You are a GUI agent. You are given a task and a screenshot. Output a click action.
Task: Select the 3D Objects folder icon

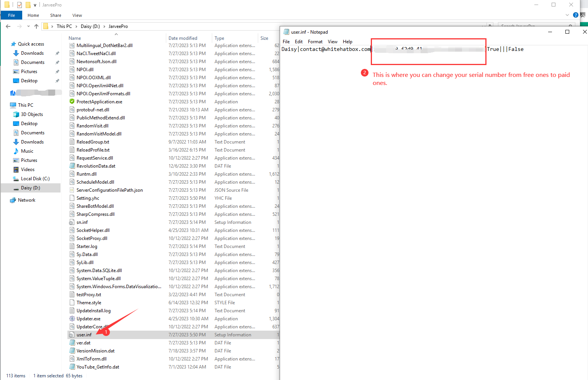[16, 114]
